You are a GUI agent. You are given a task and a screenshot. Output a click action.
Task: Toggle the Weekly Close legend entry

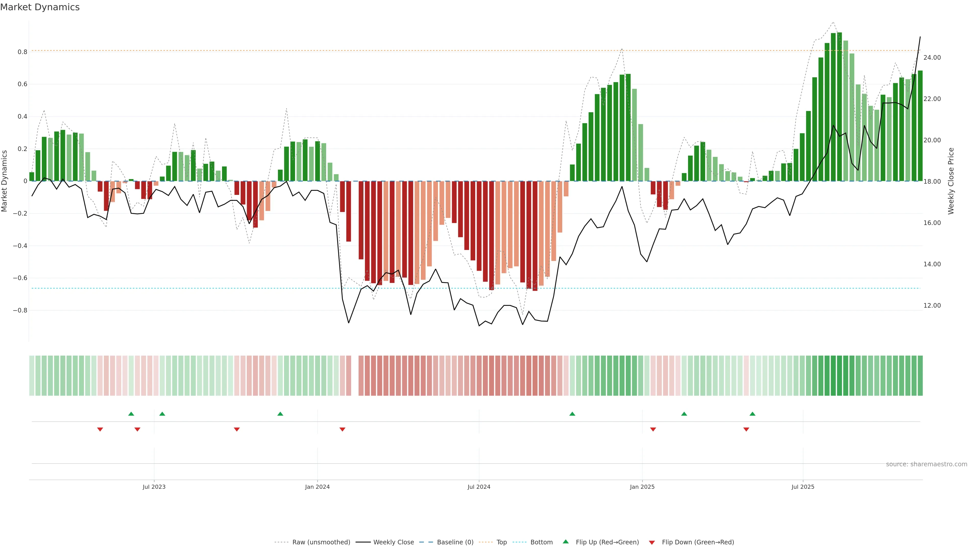coord(393,542)
